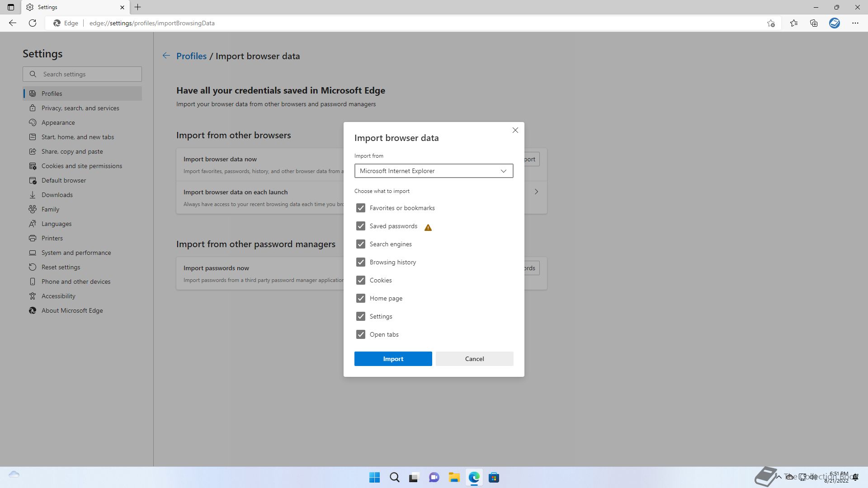Open Downloads settings
This screenshot has height=488, width=868.
(82, 195)
